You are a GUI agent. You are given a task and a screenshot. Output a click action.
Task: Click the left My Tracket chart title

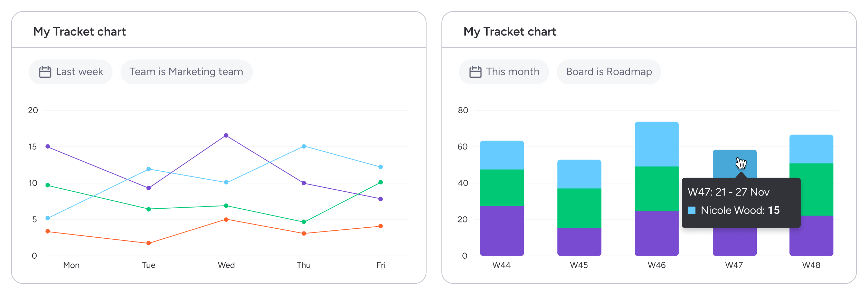coord(79,31)
